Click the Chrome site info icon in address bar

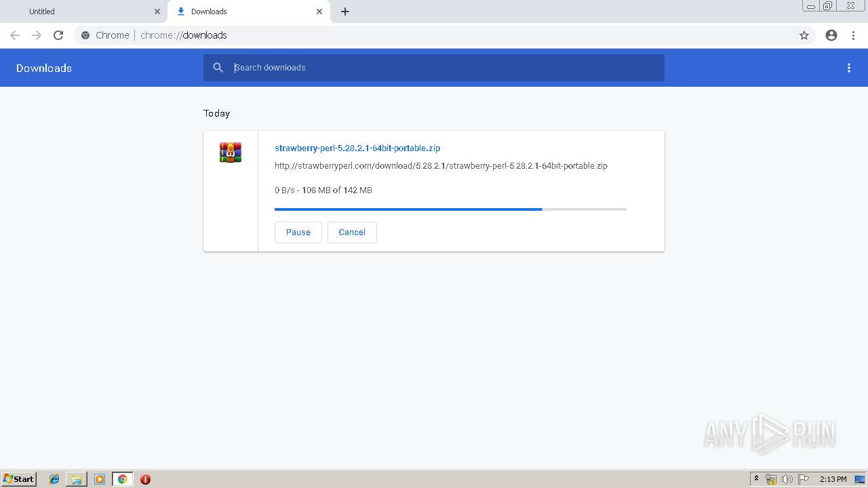point(85,35)
